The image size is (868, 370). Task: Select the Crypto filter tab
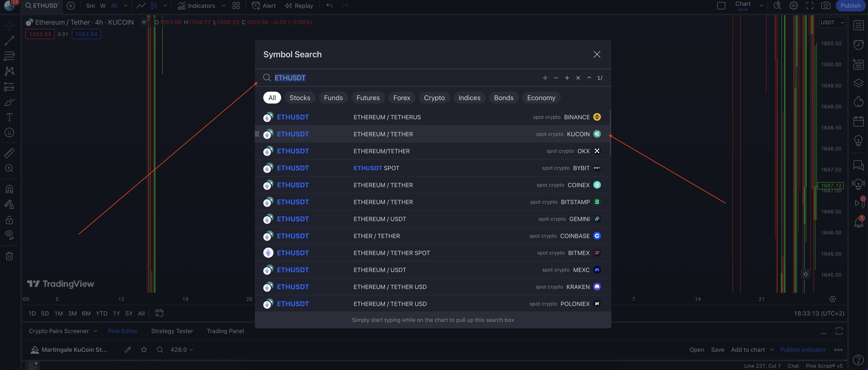point(434,98)
